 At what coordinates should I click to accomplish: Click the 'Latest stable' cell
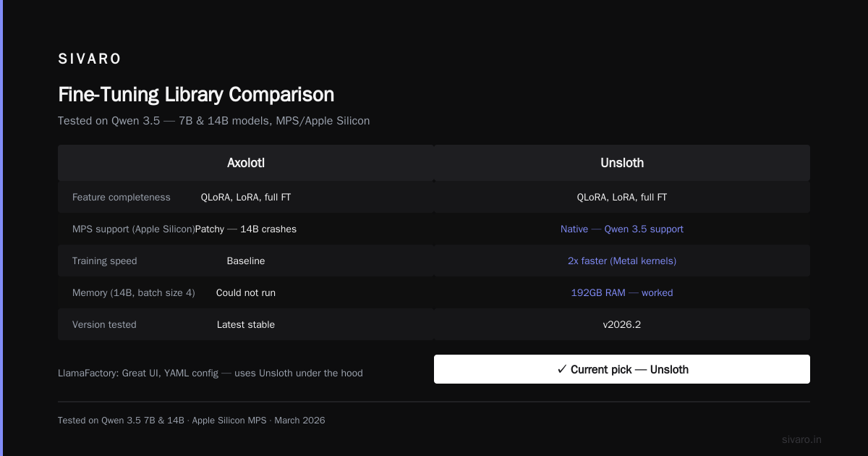tap(246, 324)
